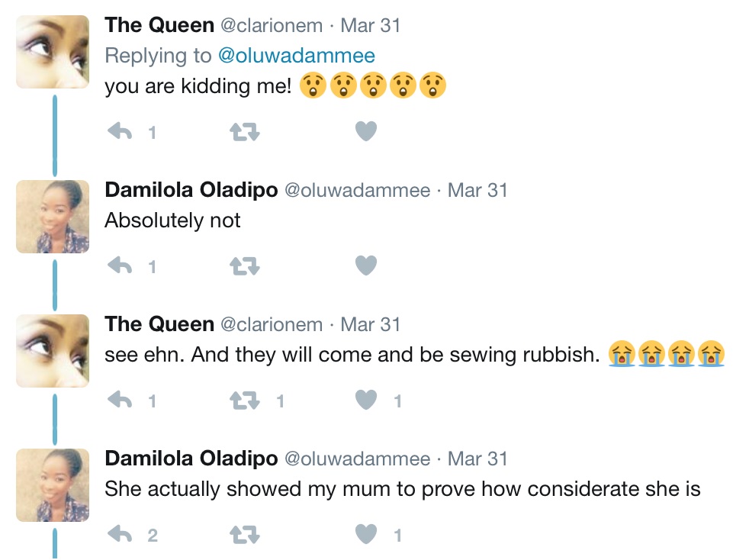Like the "you are kidding me!" tweet
Image resolution: width=749 pixels, height=560 pixels.
(366, 132)
